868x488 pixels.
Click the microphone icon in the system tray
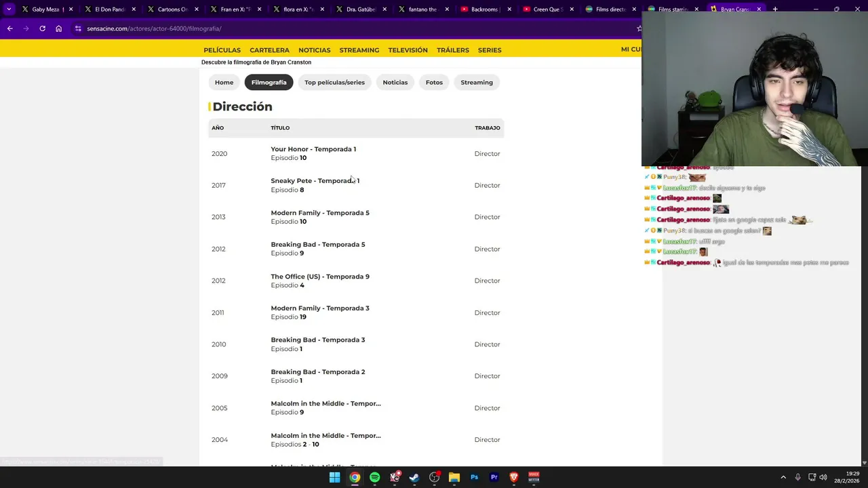(797, 477)
